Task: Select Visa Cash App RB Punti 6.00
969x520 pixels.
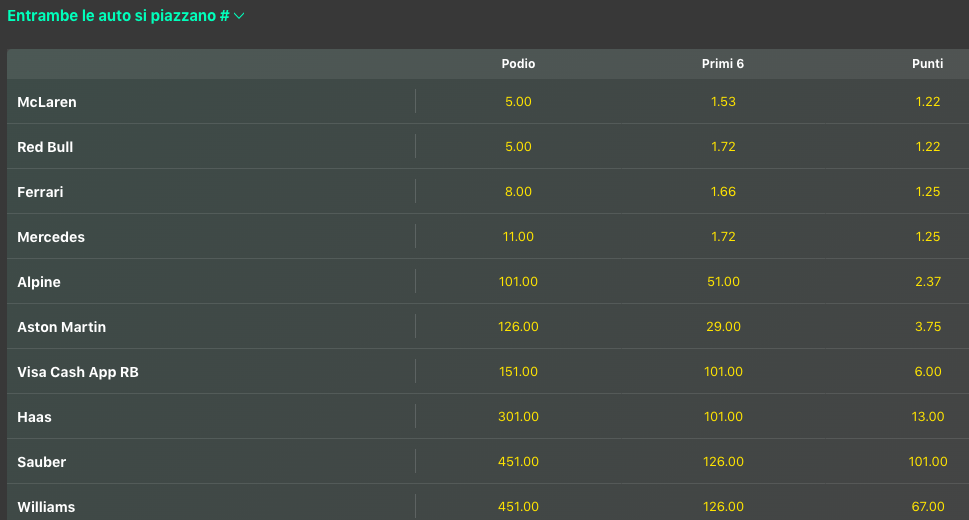Action: (928, 372)
